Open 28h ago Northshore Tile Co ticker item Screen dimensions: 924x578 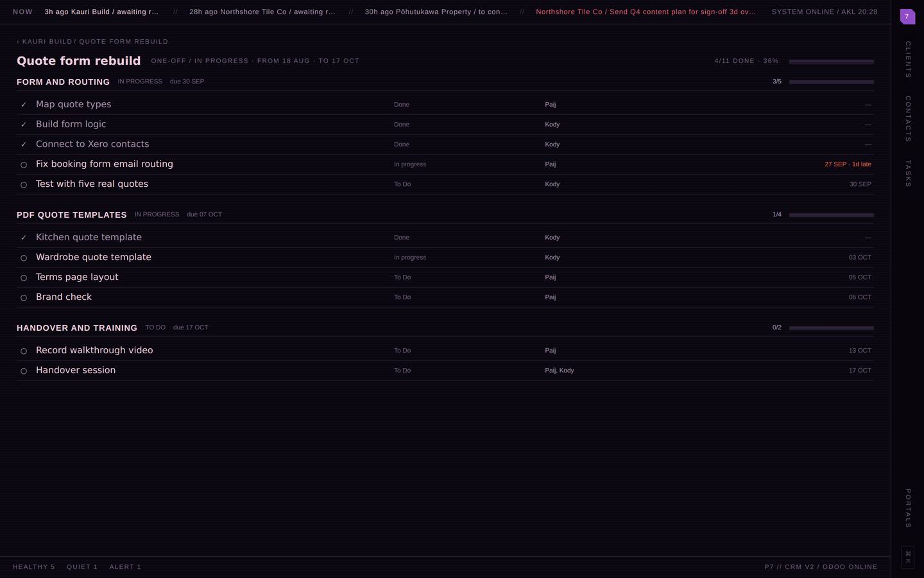pos(262,12)
